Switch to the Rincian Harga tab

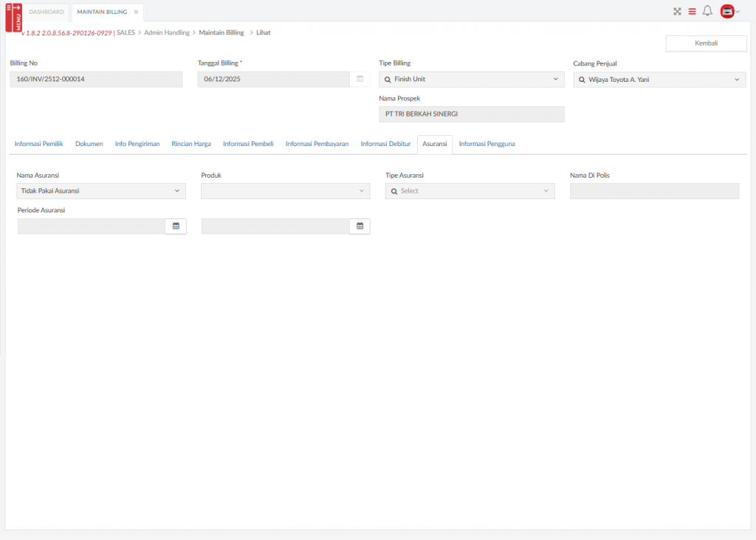point(191,144)
